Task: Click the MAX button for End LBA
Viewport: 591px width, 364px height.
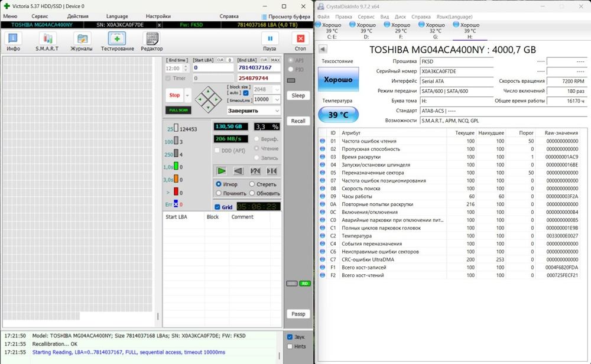Action: coord(275,60)
